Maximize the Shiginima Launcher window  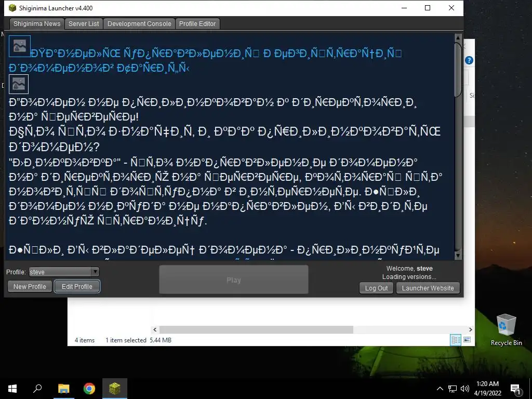coord(428,8)
